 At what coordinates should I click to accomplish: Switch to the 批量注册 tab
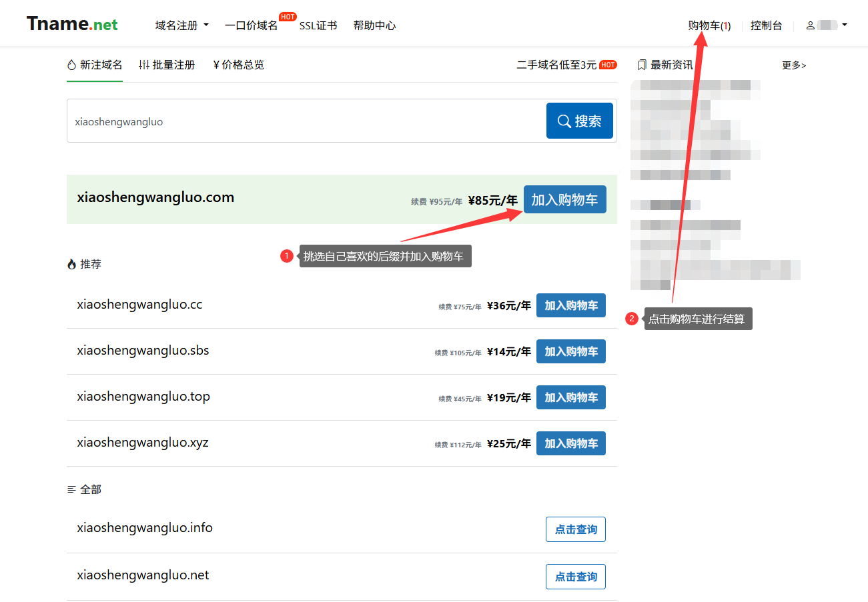coord(167,65)
